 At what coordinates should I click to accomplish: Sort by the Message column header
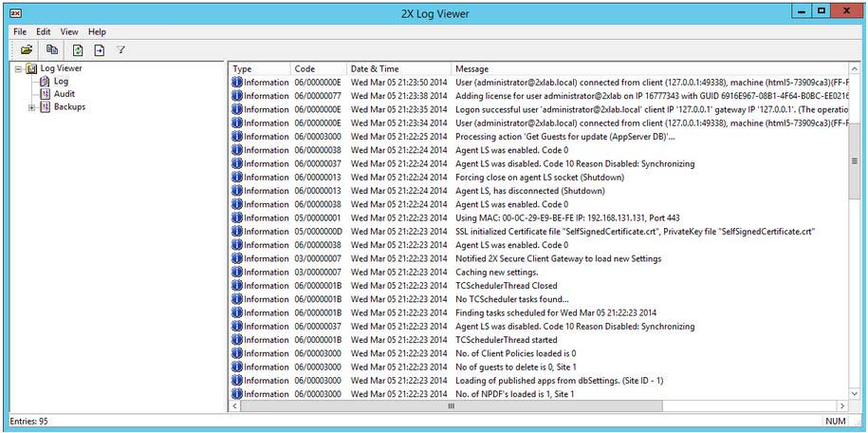tap(649, 68)
